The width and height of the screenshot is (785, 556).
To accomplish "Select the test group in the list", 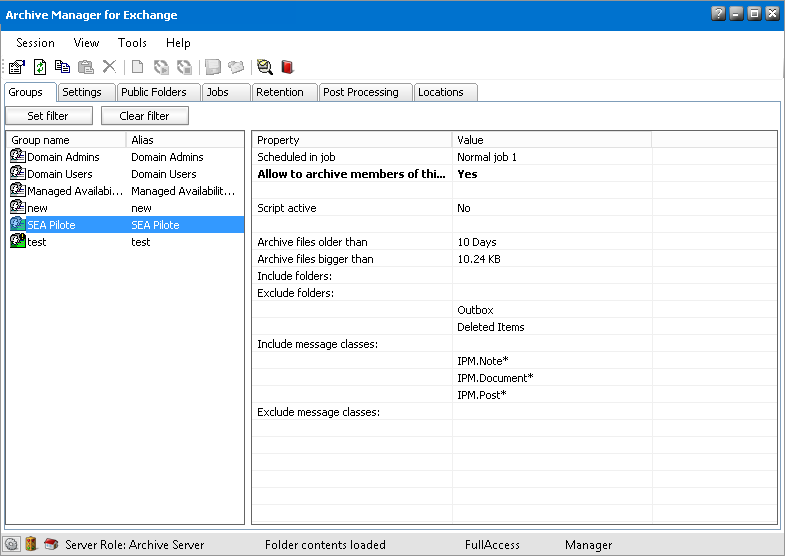I will tap(37, 242).
